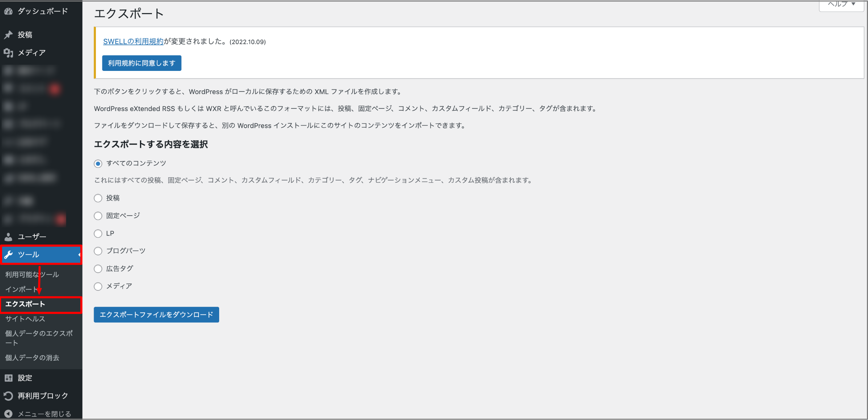Click the Tools wrench icon
Image resolution: width=868 pixels, height=420 pixels.
(9, 255)
